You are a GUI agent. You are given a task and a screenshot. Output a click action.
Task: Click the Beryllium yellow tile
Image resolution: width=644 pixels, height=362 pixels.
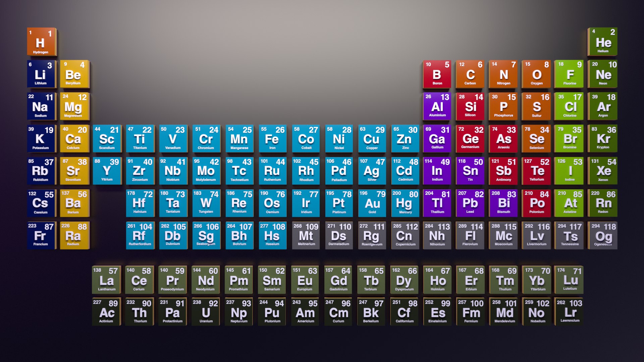click(73, 74)
